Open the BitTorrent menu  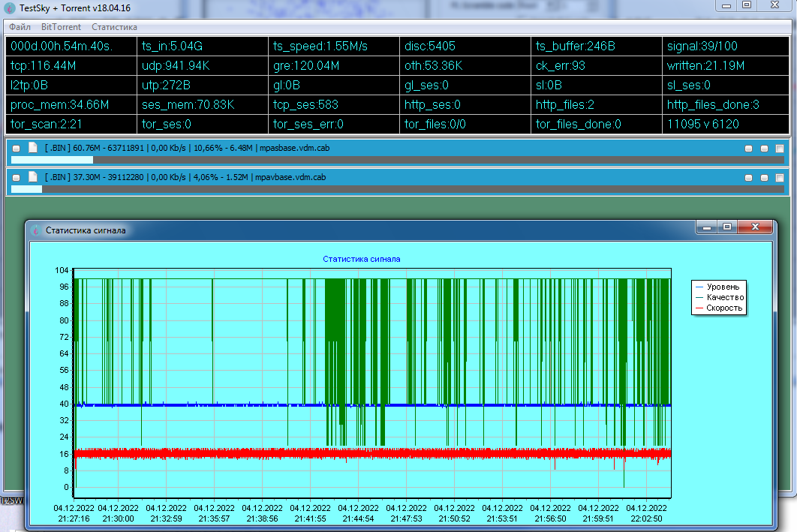click(61, 27)
